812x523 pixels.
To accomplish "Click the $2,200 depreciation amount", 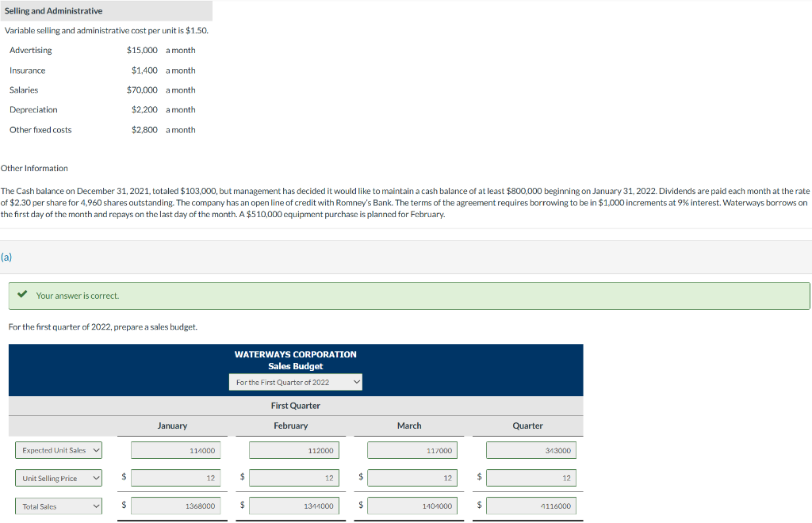I will (x=144, y=109).
